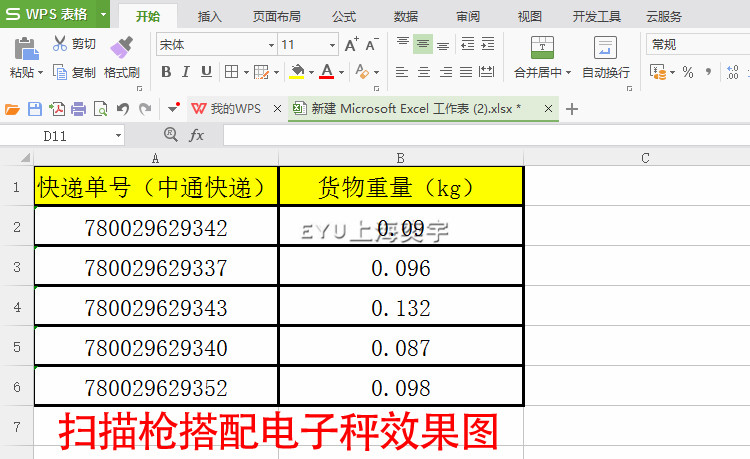The height and width of the screenshot is (459, 750).
Task: Toggle Bold formatting
Action: [x=166, y=72]
